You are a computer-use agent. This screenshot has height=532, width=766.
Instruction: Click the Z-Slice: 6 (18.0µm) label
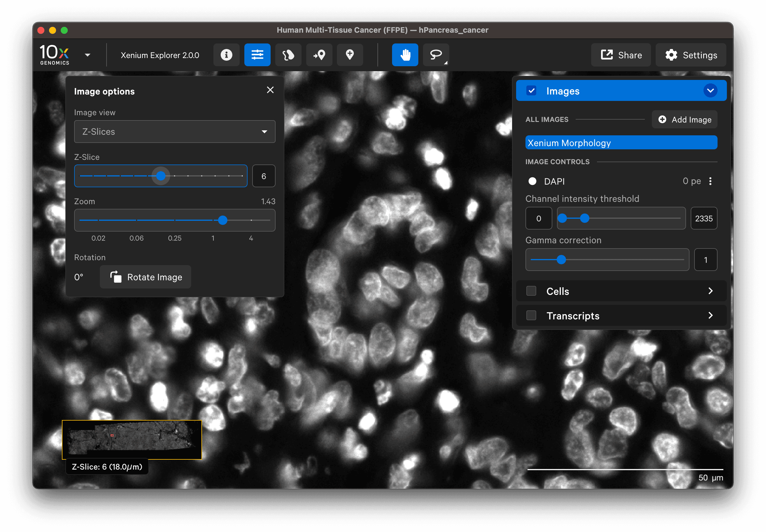coord(107,467)
